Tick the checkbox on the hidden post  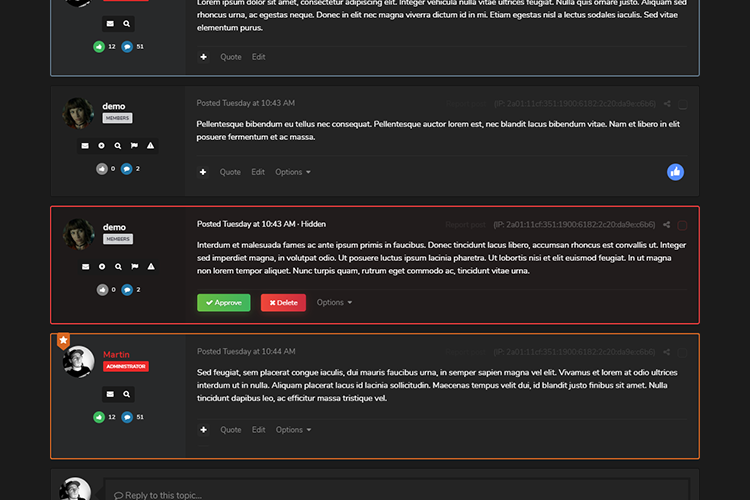(x=682, y=225)
